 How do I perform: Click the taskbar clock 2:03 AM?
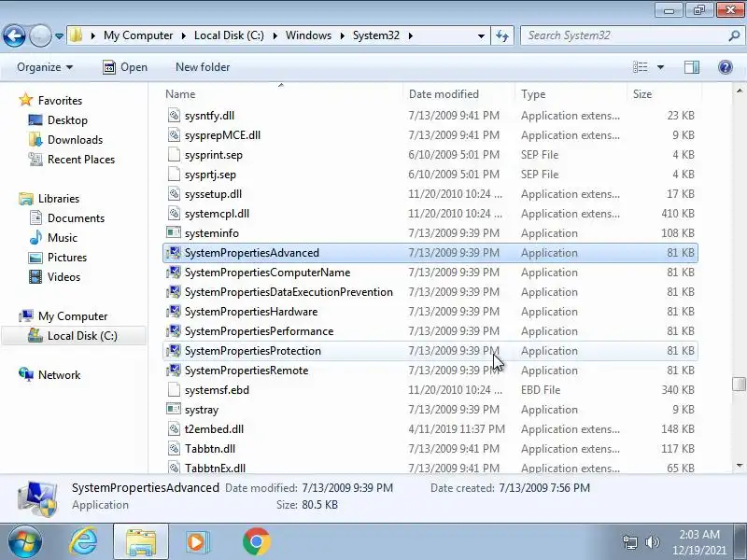click(x=698, y=534)
